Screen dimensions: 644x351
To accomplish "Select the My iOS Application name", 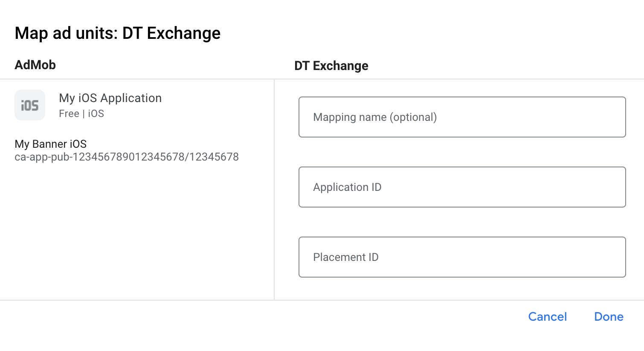I will tap(110, 98).
